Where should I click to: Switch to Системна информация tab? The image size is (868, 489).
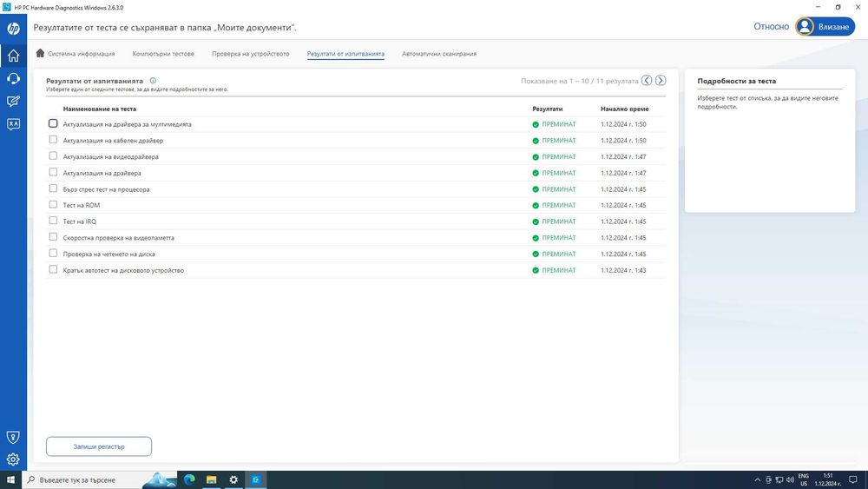(x=76, y=54)
